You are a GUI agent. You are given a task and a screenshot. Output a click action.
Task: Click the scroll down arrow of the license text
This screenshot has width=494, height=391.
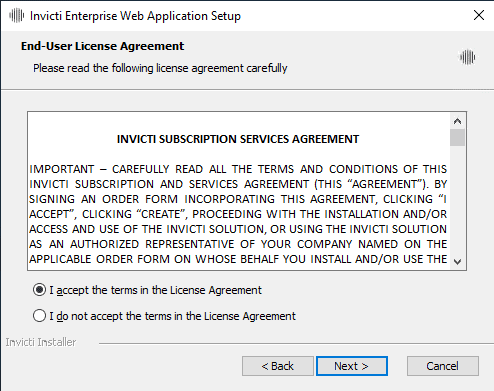(x=457, y=262)
